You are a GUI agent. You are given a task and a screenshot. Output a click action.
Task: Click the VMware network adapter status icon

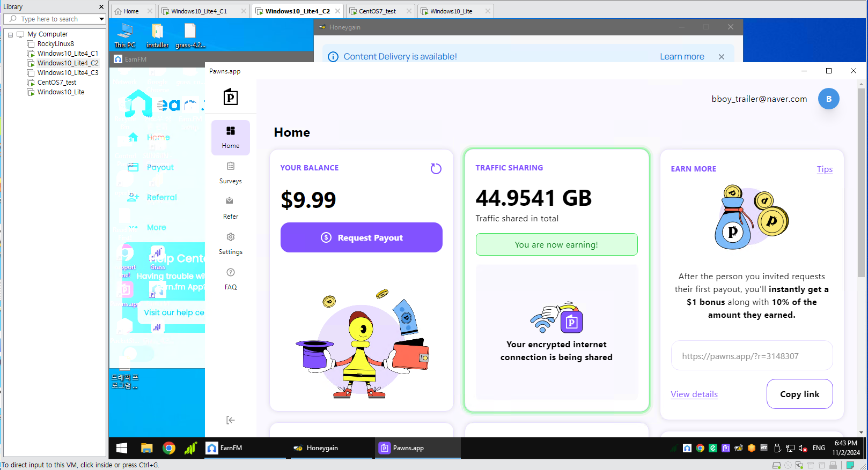click(x=799, y=465)
